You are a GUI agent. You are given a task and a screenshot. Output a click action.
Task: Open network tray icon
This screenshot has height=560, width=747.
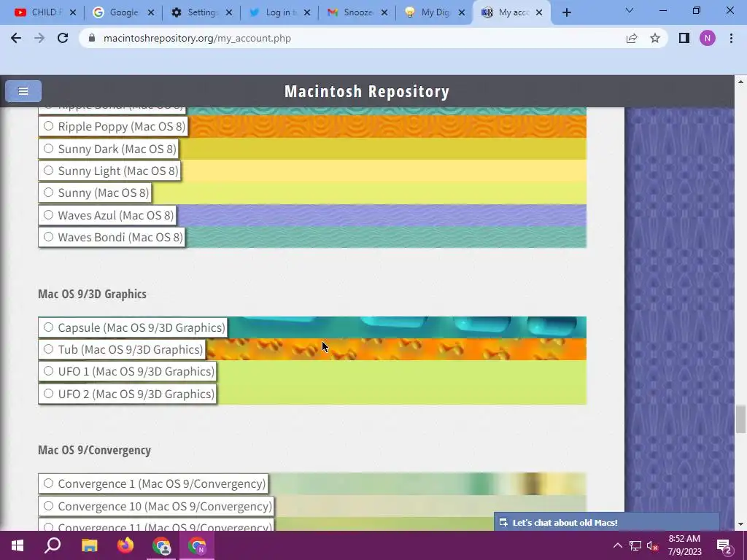pos(635,545)
